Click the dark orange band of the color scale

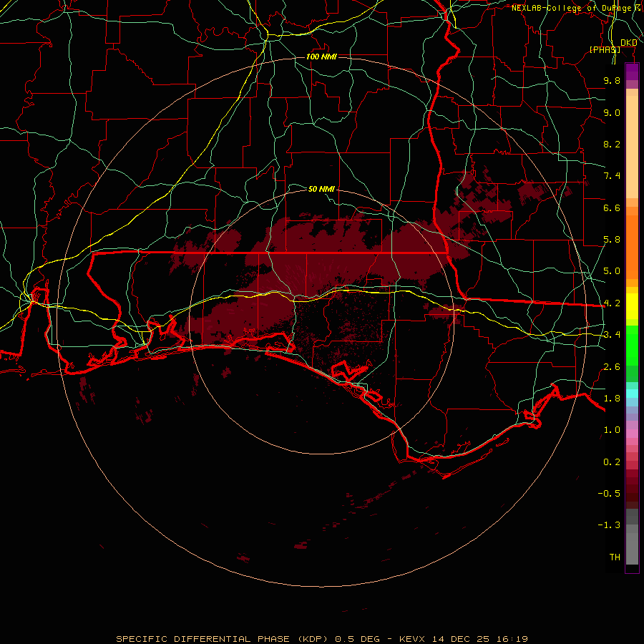[632, 248]
